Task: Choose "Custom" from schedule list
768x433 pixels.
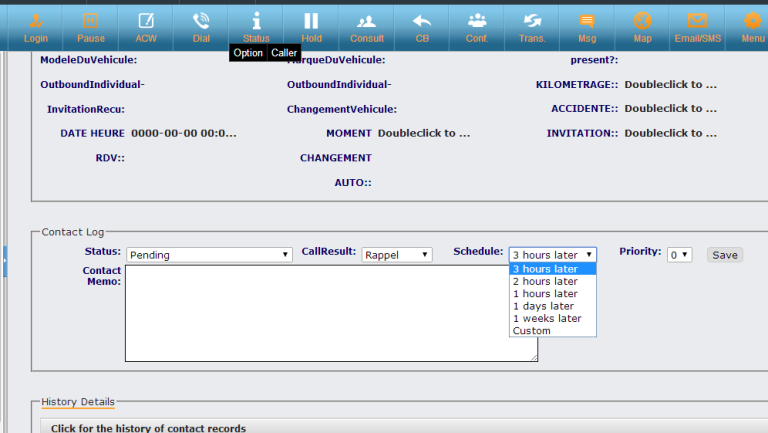Action: click(531, 331)
